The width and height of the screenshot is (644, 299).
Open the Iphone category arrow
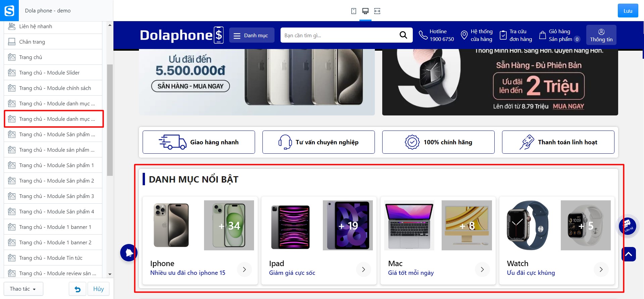click(x=244, y=269)
